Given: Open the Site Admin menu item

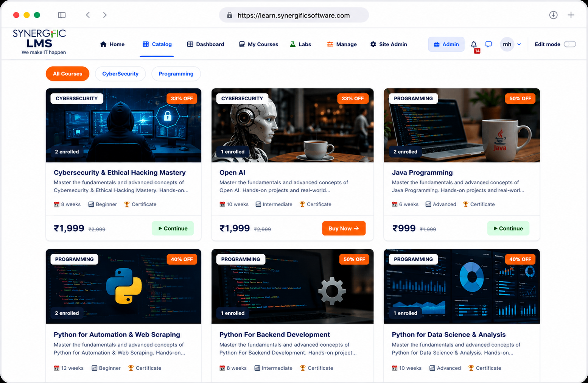Looking at the screenshot, I should pyautogui.click(x=389, y=44).
